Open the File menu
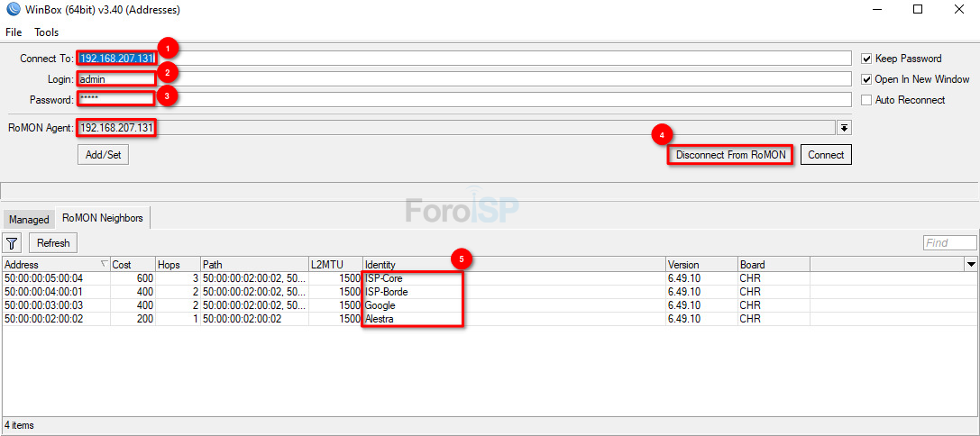 [14, 32]
